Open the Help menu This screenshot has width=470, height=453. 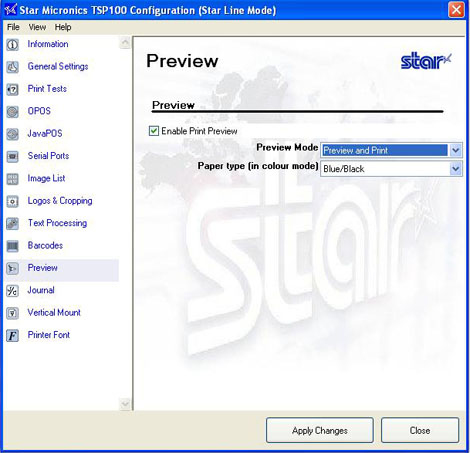[x=63, y=27]
